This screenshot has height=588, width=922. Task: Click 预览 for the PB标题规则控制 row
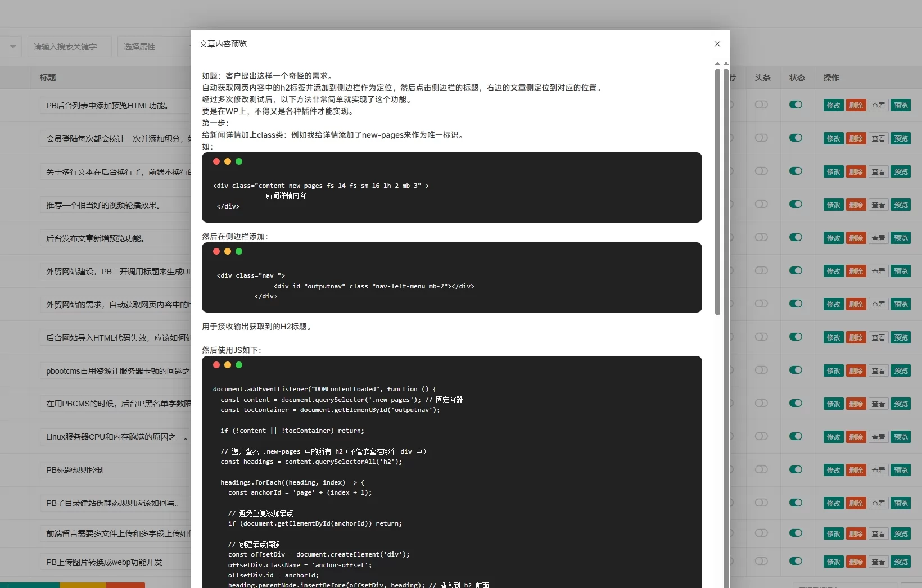(x=901, y=470)
